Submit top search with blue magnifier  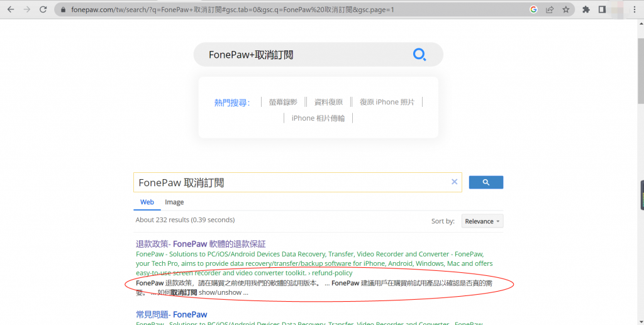click(419, 55)
